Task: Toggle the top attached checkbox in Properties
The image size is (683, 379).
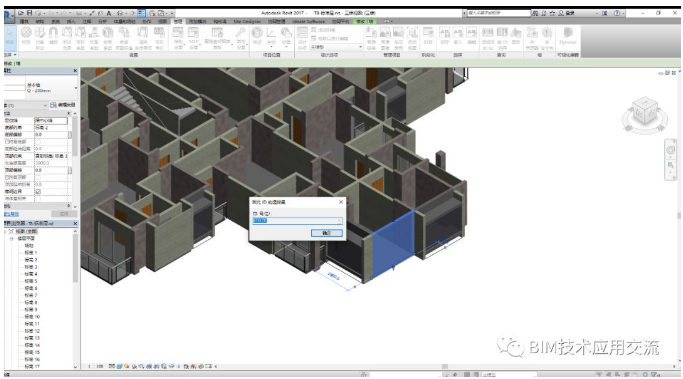Action: point(38,177)
